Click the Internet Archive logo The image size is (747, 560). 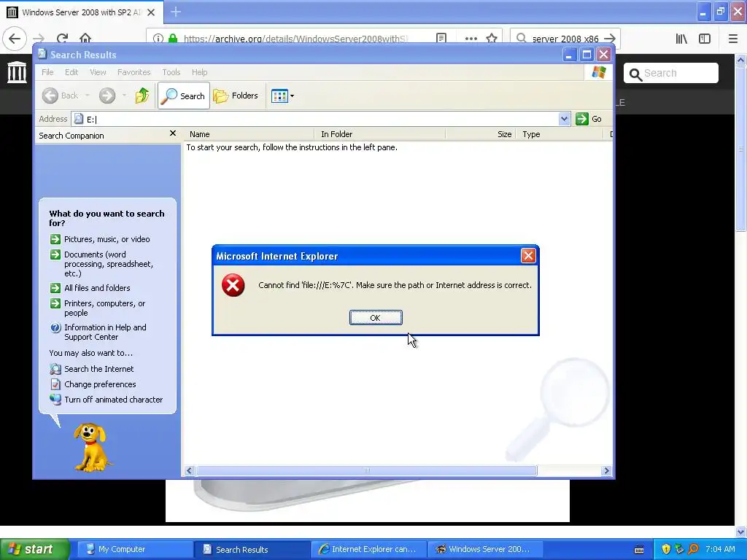(x=17, y=72)
